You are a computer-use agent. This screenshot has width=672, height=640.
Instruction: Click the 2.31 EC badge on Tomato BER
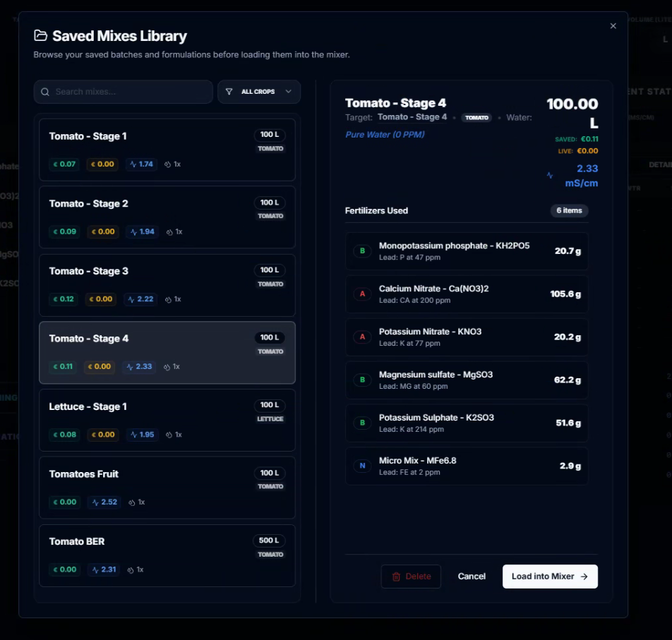(104, 569)
